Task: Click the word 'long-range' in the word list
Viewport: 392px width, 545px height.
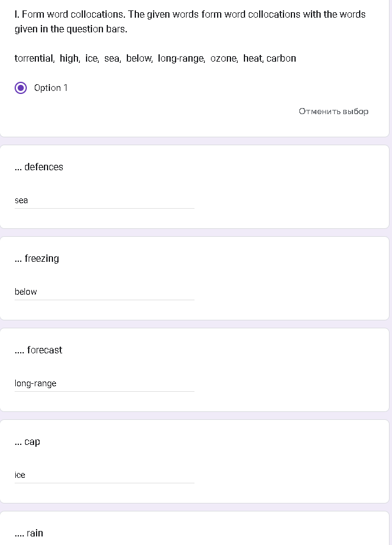Action: (180, 59)
